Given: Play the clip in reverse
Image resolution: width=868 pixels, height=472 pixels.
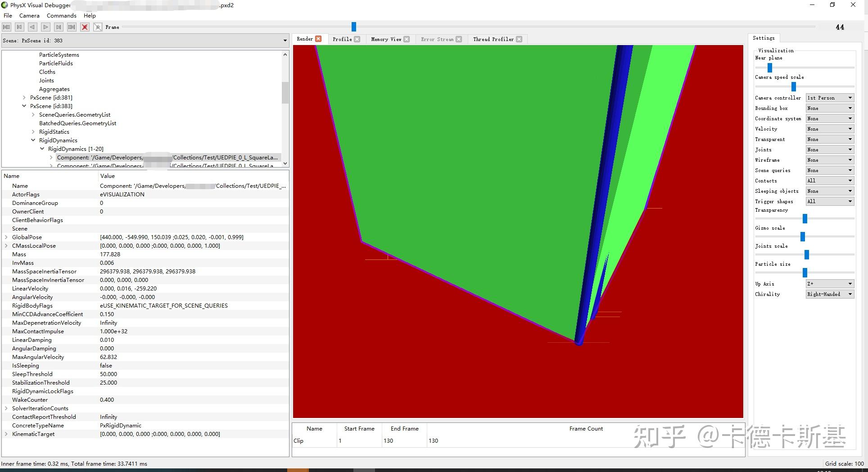Looking at the screenshot, I should (x=32, y=27).
